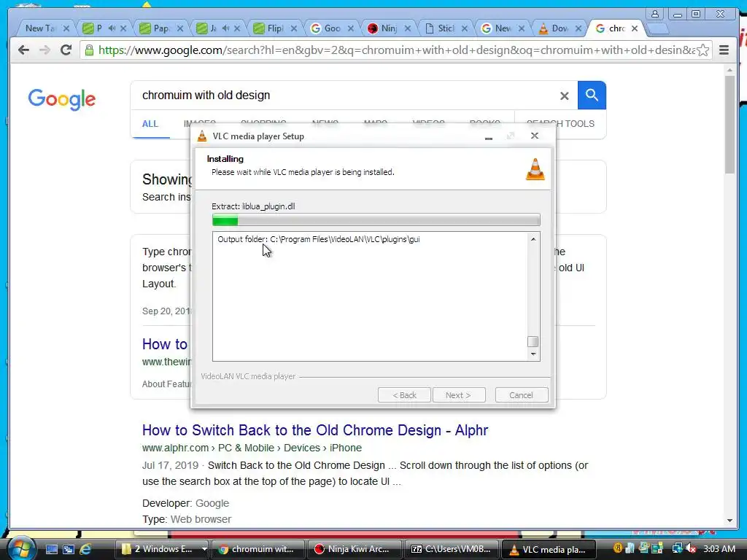The width and height of the screenshot is (747, 560).
Task: Close the 'New Ta' tab
Action: click(66, 28)
